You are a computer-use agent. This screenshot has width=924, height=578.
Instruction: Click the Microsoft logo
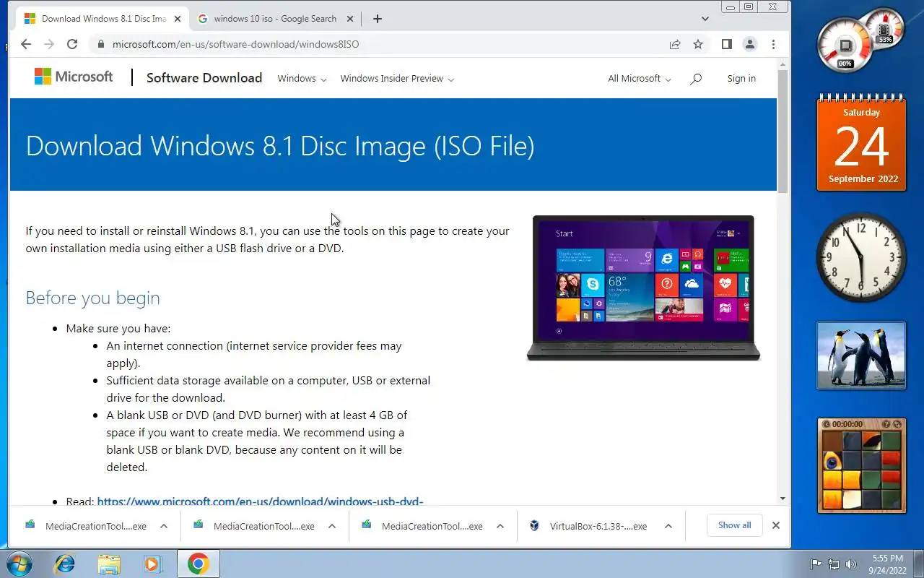coord(74,77)
